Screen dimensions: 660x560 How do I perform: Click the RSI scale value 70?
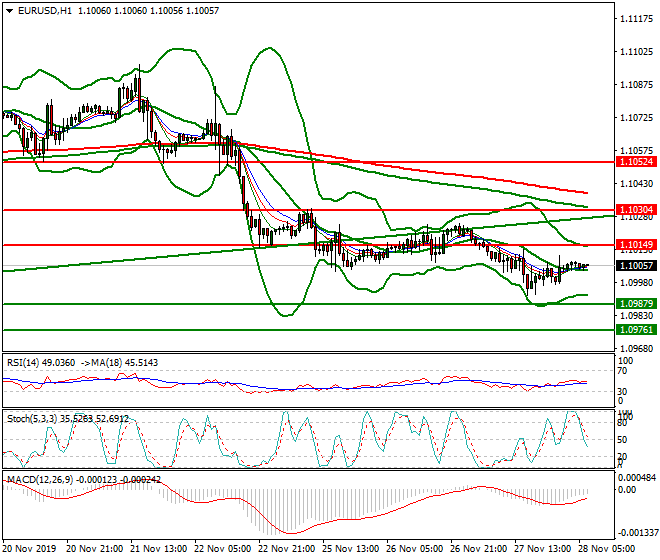click(x=622, y=371)
